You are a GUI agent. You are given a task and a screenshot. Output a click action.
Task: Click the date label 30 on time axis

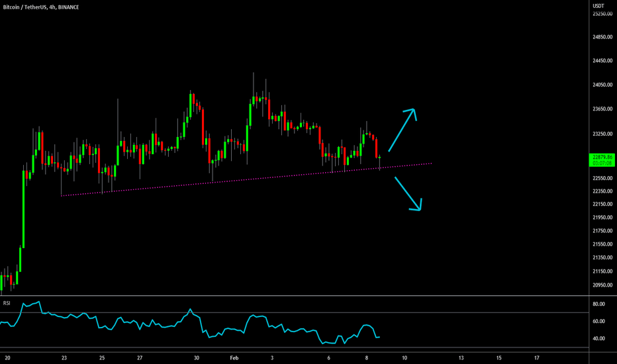coord(197,358)
